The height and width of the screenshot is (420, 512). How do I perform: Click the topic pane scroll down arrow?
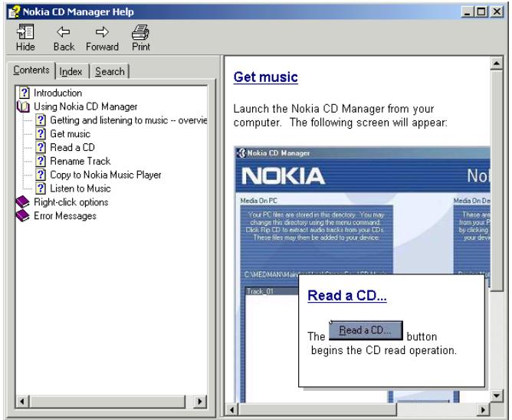pos(497,395)
